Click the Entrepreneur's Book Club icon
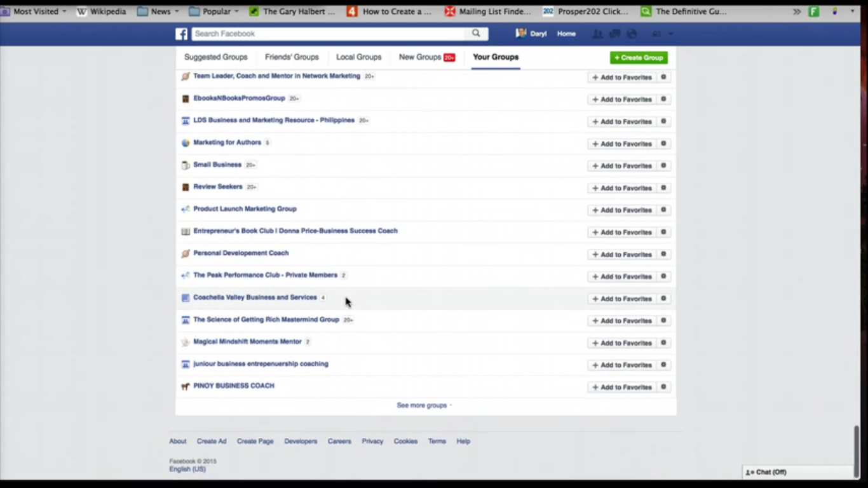868x488 pixels. click(x=186, y=231)
